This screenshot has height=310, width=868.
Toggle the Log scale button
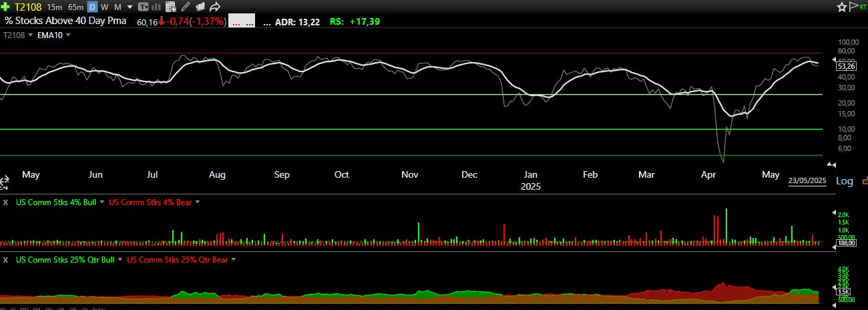(845, 181)
